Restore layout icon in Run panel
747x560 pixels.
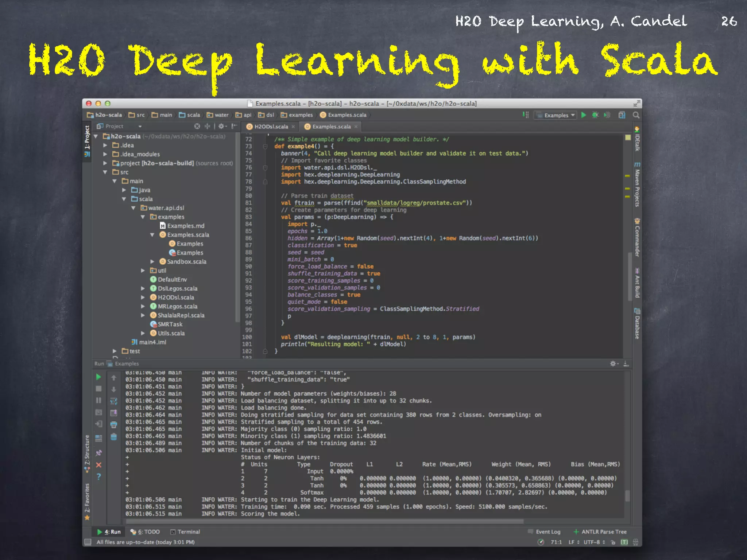point(98,438)
